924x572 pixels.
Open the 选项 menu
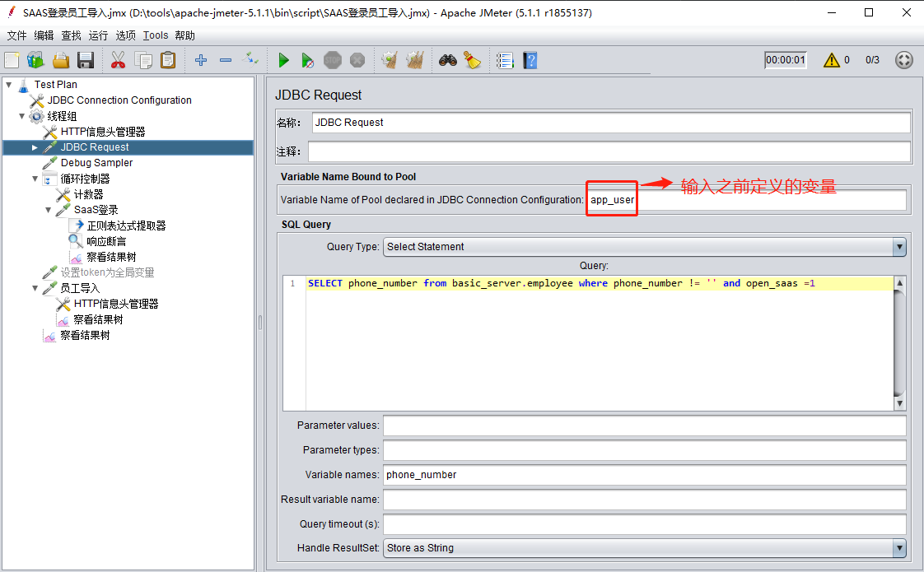(125, 35)
